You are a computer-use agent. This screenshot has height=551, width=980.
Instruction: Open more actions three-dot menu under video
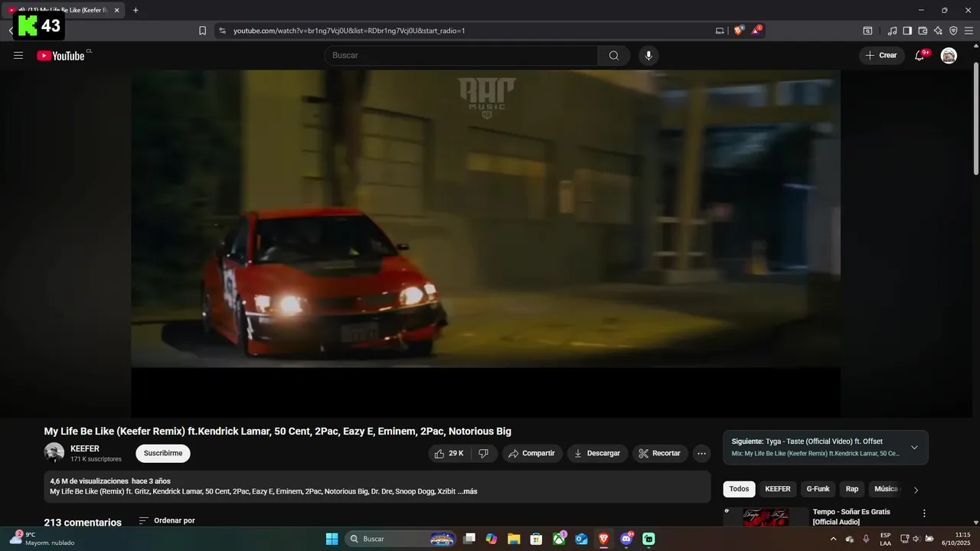click(701, 453)
